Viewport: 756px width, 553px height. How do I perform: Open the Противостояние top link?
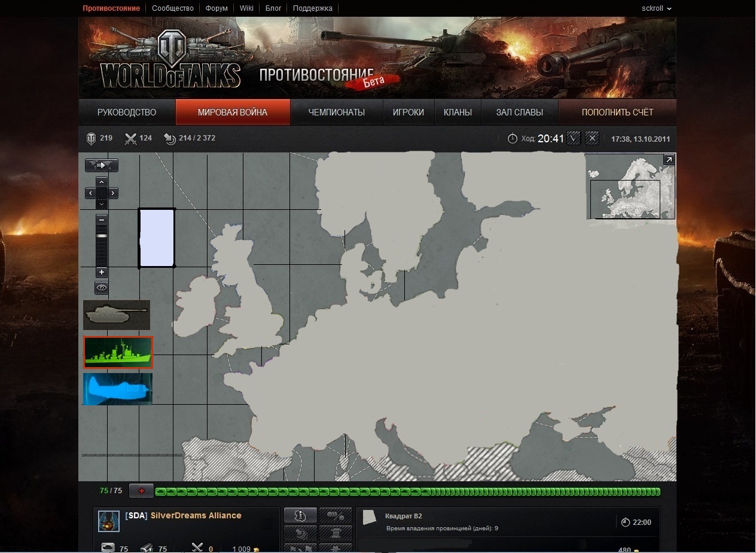pos(111,8)
